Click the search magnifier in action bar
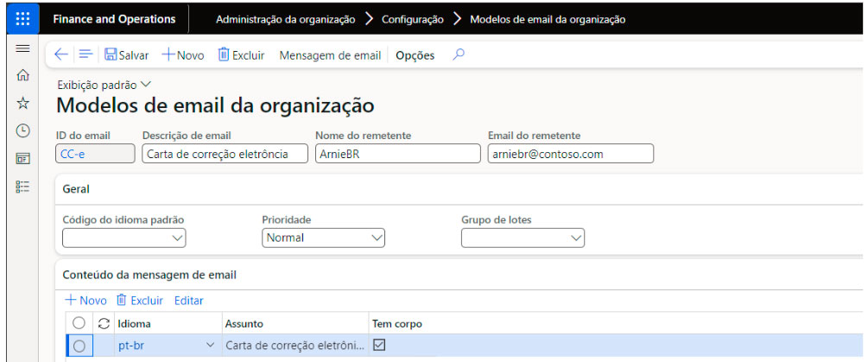 coord(459,54)
